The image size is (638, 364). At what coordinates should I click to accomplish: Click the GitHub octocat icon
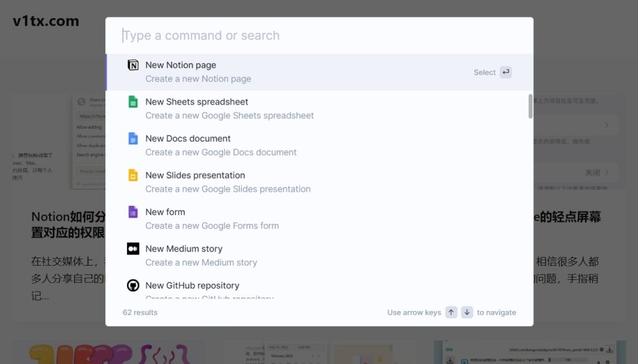pos(133,285)
